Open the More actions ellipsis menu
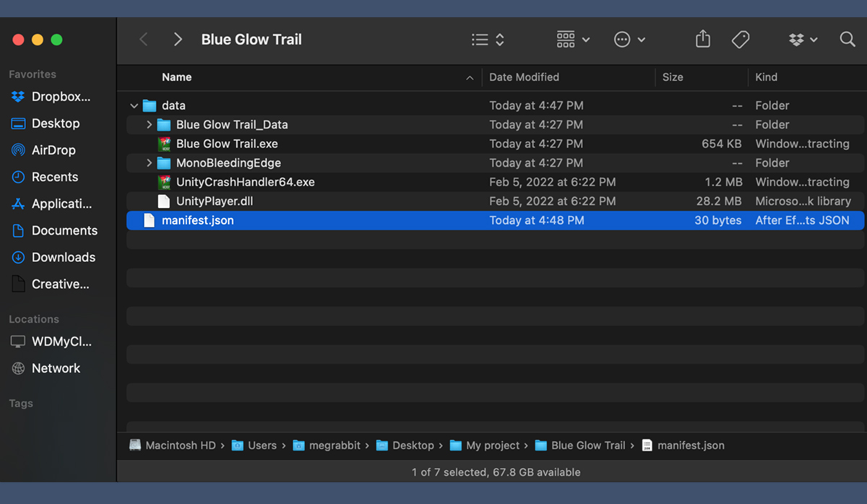Viewport: 867px width, 504px height. (629, 40)
